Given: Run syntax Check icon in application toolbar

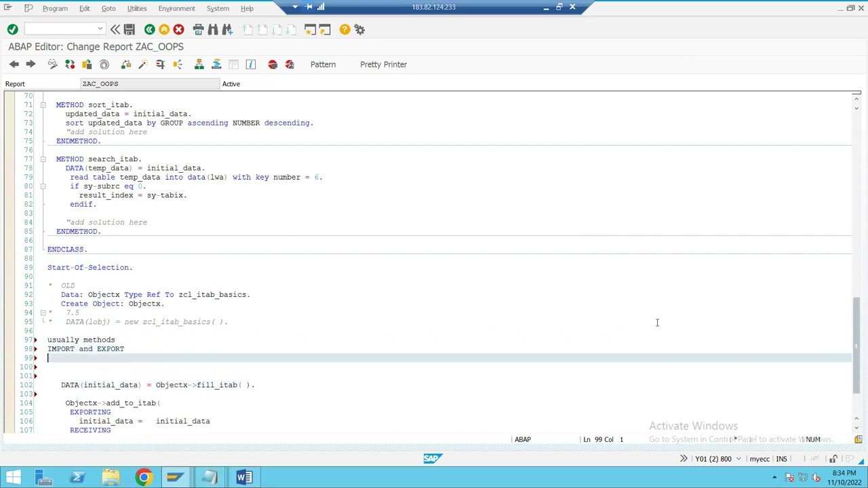Looking at the screenshot, I should point(125,64).
